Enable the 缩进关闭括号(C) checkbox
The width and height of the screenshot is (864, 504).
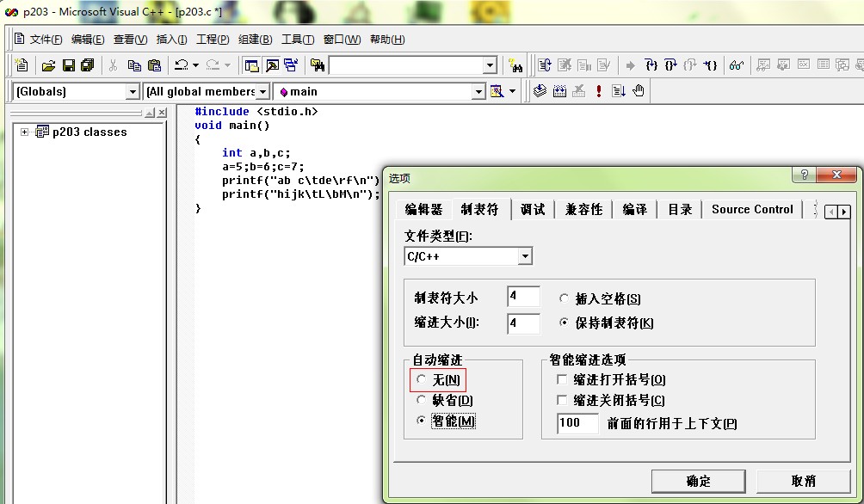click(x=562, y=400)
